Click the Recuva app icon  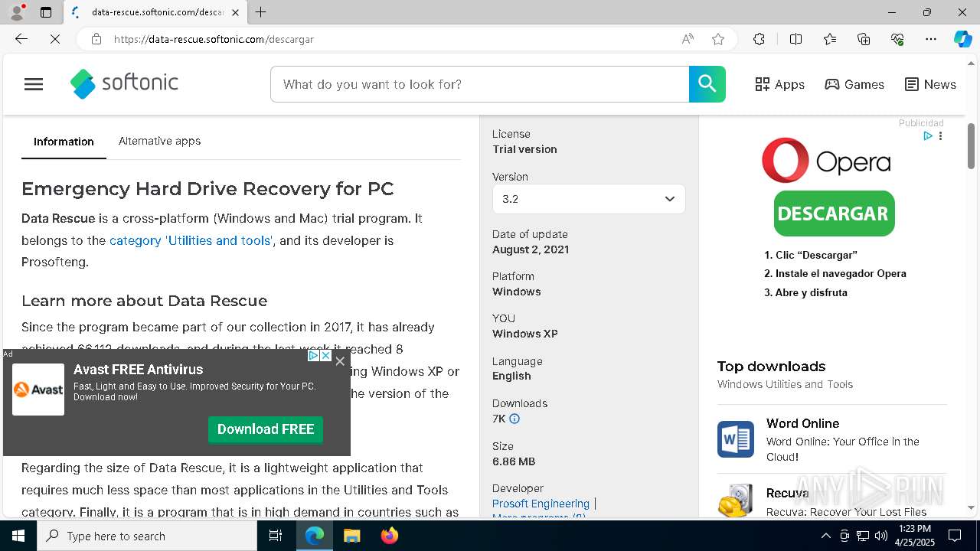pyautogui.click(x=735, y=500)
